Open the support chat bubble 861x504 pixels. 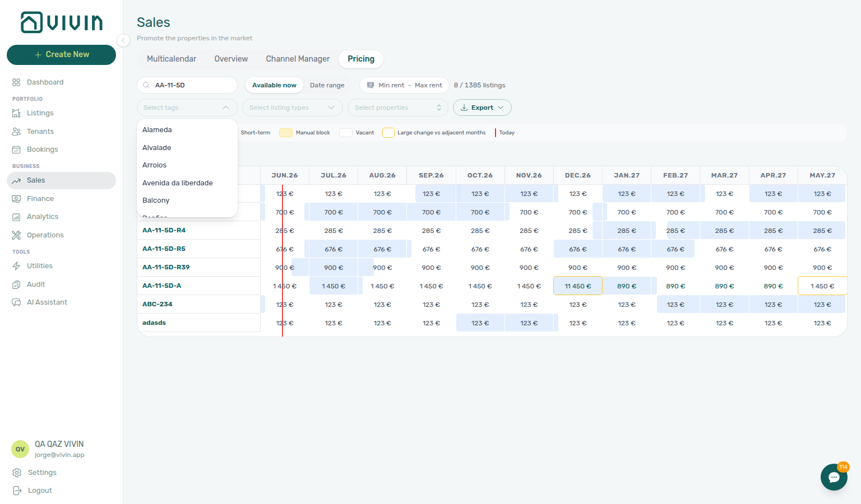click(x=834, y=477)
